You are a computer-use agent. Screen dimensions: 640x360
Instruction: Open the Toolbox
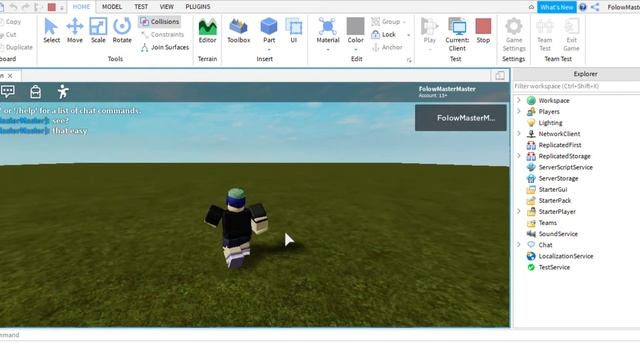pyautogui.click(x=238, y=31)
